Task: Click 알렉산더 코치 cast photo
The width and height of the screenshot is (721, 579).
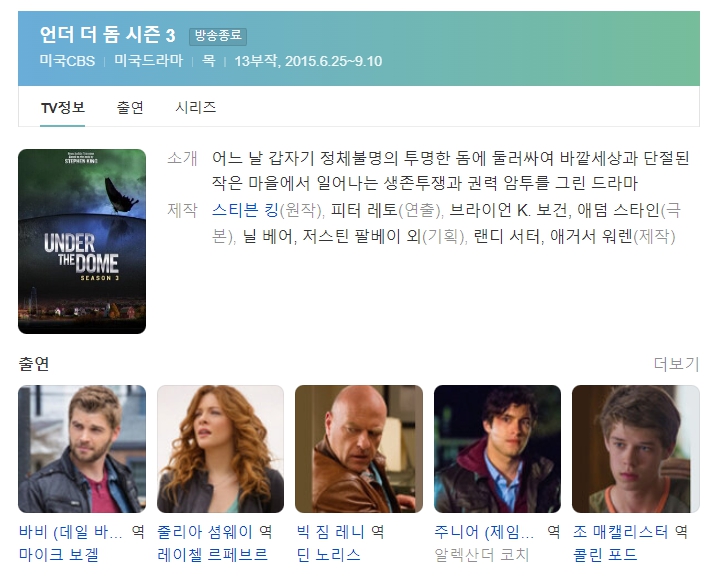Action: (x=498, y=449)
